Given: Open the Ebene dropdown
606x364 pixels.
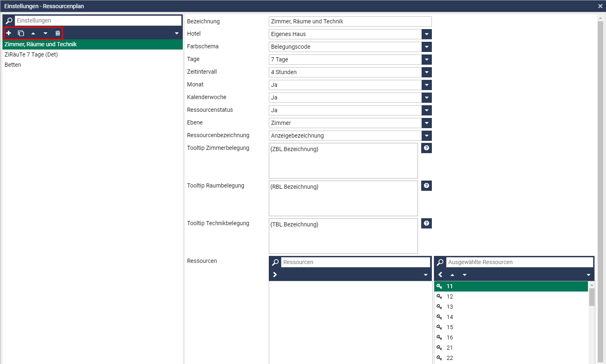Looking at the screenshot, I should point(427,123).
